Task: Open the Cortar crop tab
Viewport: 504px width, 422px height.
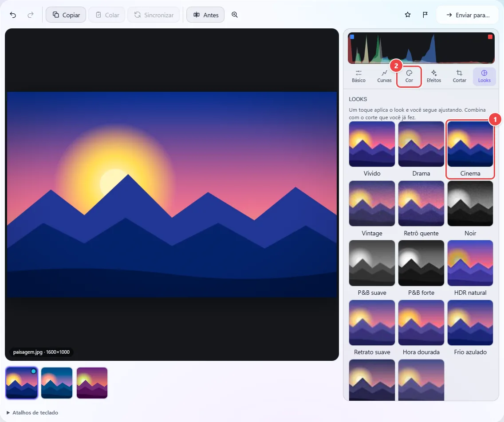Action: [x=459, y=76]
